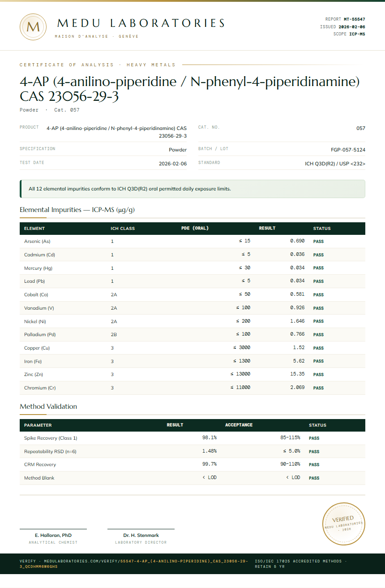Open the medulaboratories.com verify link
Viewport: 385px width, 588px height.
click(134, 563)
